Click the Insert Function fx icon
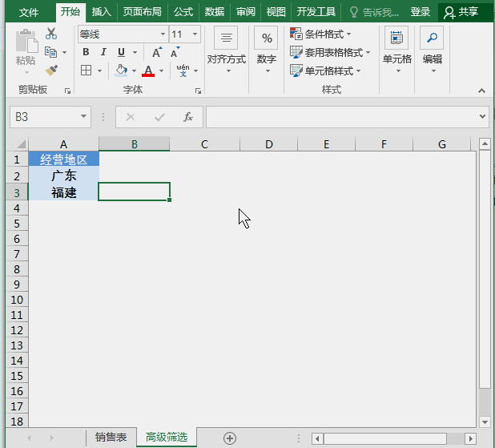The width and height of the screenshot is (495, 448). click(x=188, y=117)
